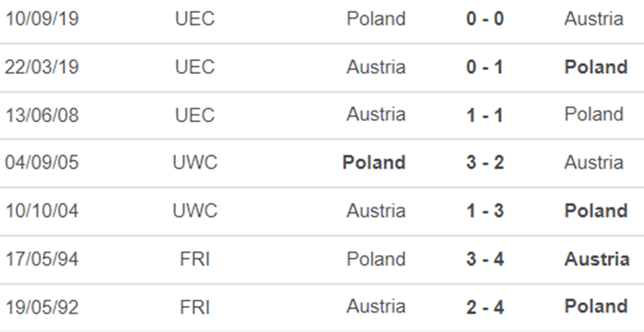Click the 3 - 2 match score
644x332 pixels.
pyautogui.click(x=484, y=162)
